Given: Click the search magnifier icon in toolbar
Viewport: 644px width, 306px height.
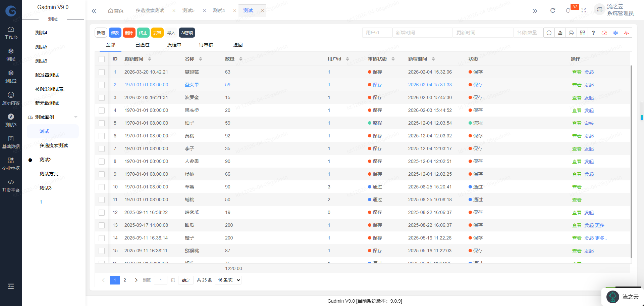Looking at the screenshot, I should pos(549,33).
